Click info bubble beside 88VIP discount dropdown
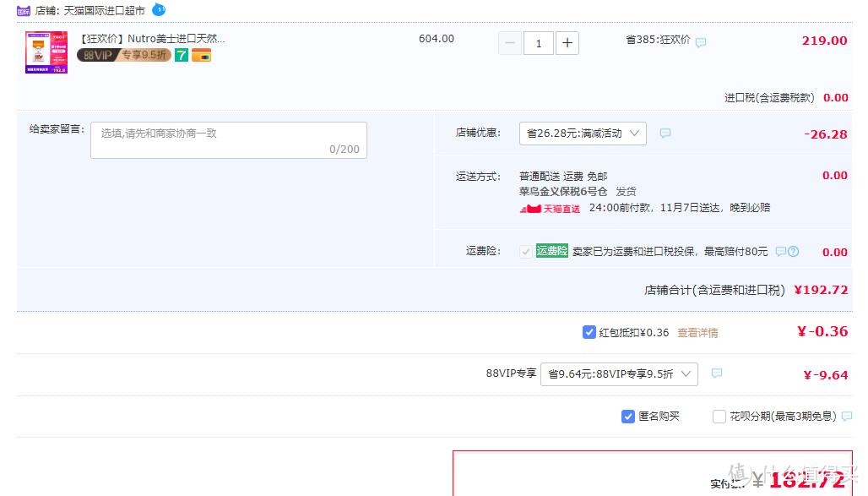 (x=717, y=373)
